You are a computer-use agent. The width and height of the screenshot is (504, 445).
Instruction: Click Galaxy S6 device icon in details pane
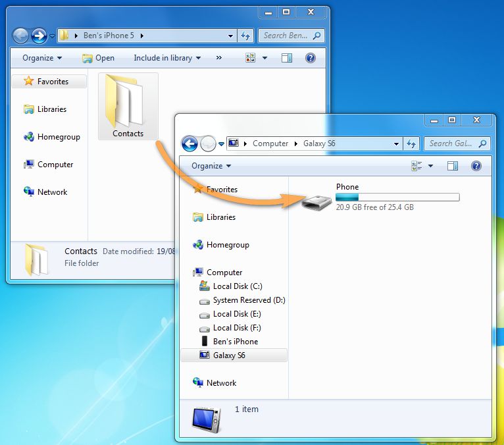[x=207, y=419]
